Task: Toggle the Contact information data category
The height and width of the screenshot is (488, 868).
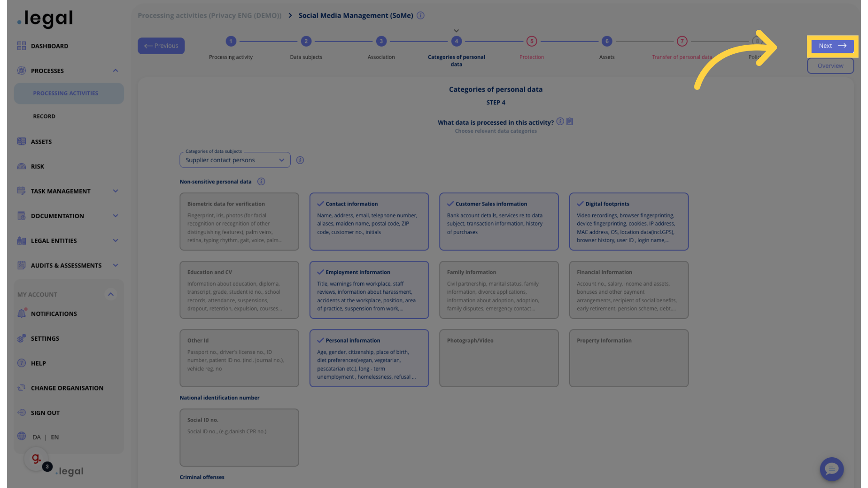Action: [x=368, y=221]
